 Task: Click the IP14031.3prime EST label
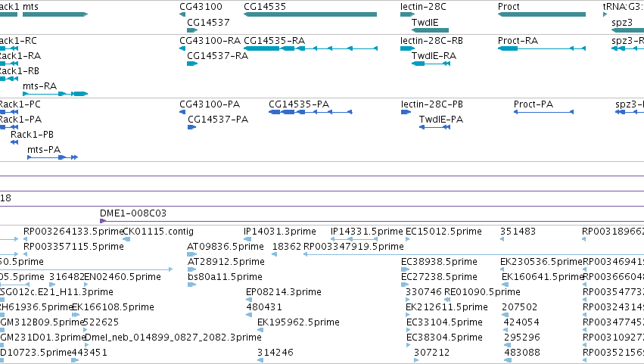coord(280,232)
